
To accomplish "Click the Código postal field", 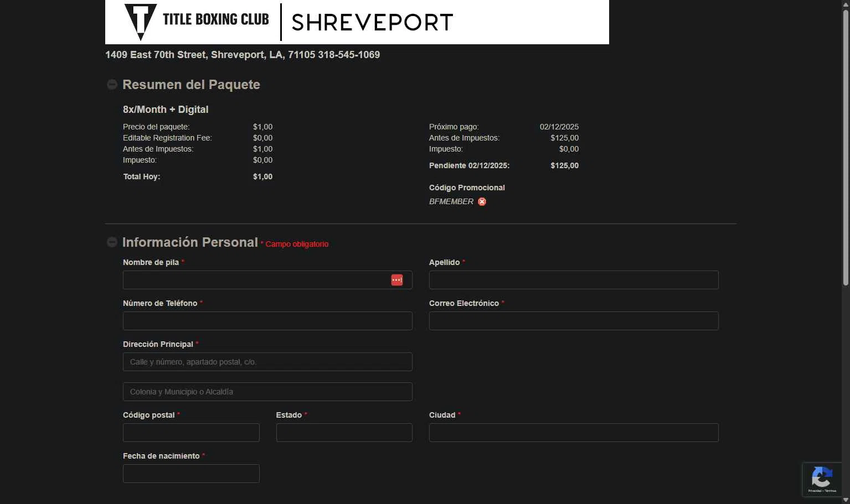I will 191,433.
